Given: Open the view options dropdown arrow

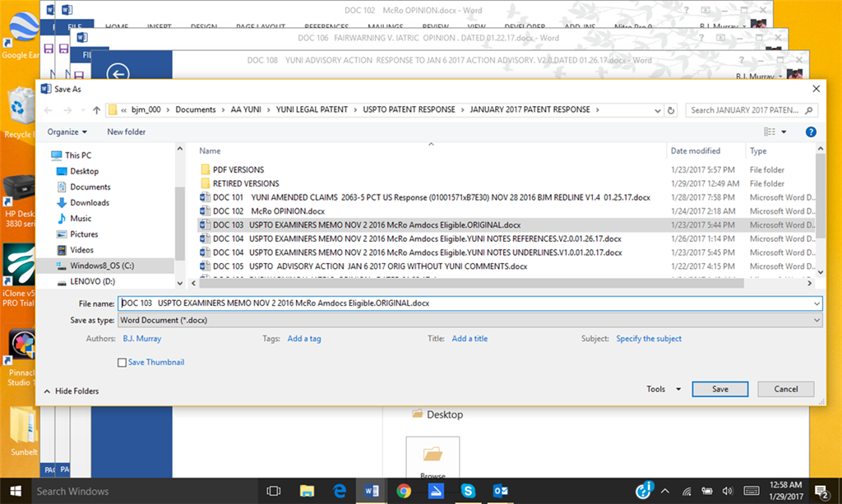Looking at the screenshot, I should click(784, 132).
